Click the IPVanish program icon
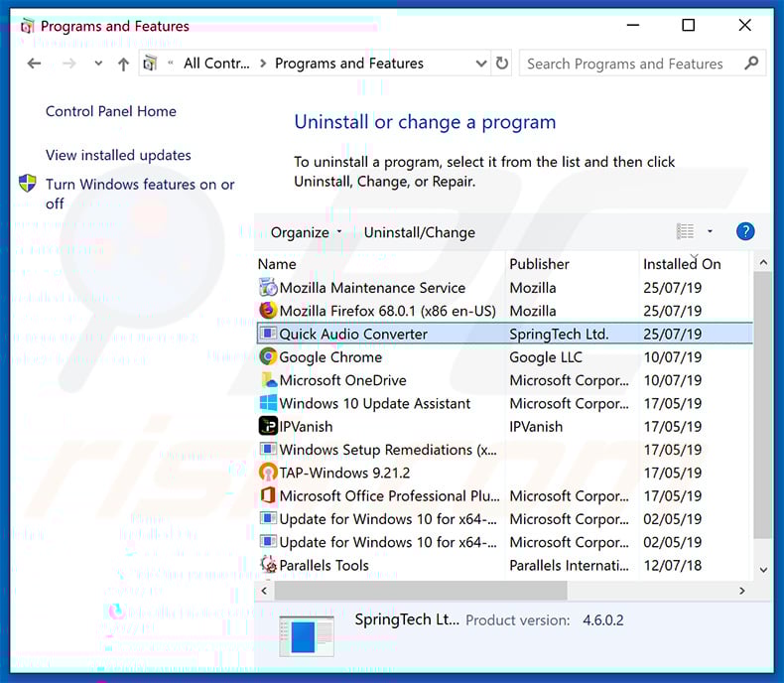Image resolution: width=784 pixels, height=683 pixels. (x=268, y=427)
